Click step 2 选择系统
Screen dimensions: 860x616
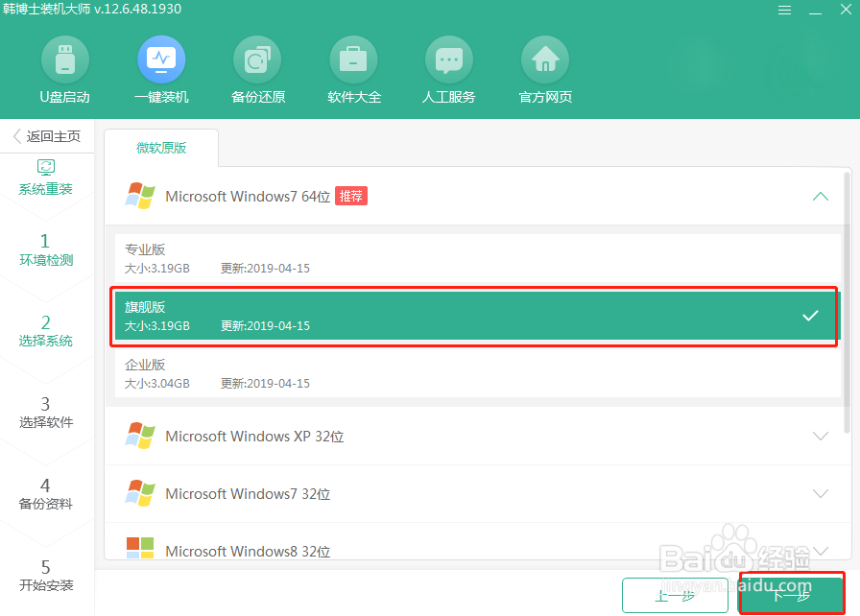coord(45,330)
